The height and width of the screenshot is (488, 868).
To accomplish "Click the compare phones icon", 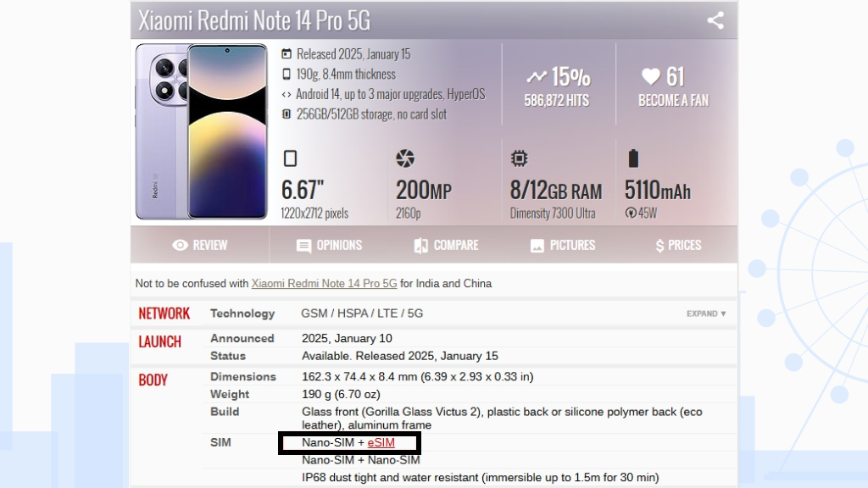I will [420, 246].
